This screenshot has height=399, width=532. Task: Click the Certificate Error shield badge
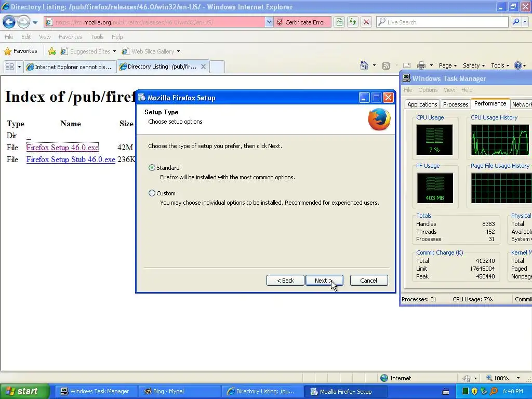(x=302, y=22)
